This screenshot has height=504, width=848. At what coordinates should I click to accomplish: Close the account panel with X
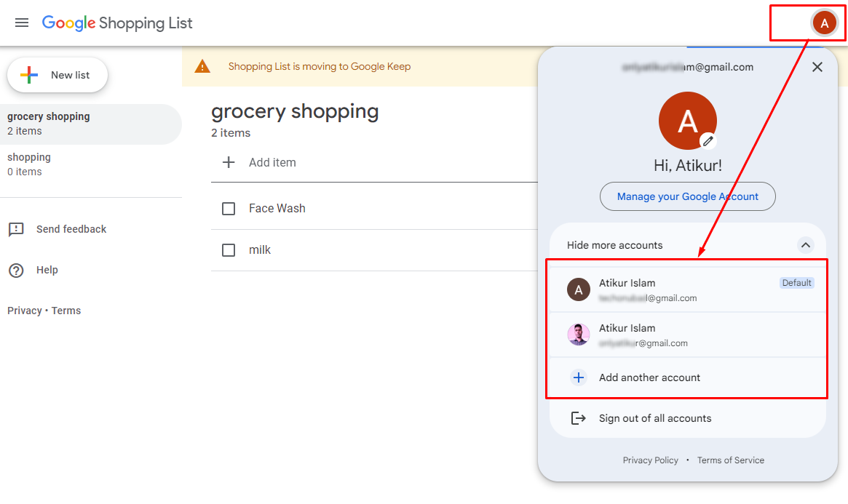click(x=817, y=67)
